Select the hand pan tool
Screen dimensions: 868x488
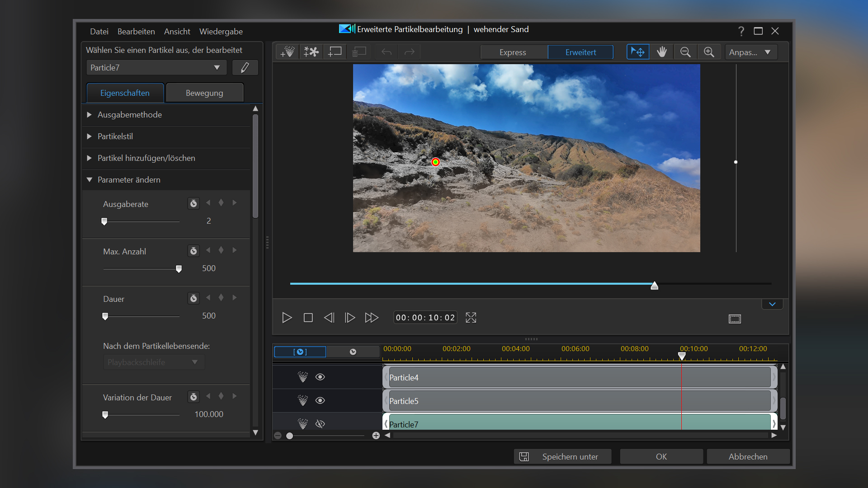coord(661,52)
